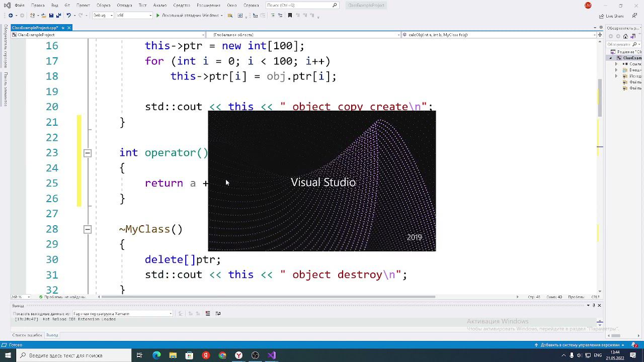Click the Task View taskbar icon

click(140, 355)
